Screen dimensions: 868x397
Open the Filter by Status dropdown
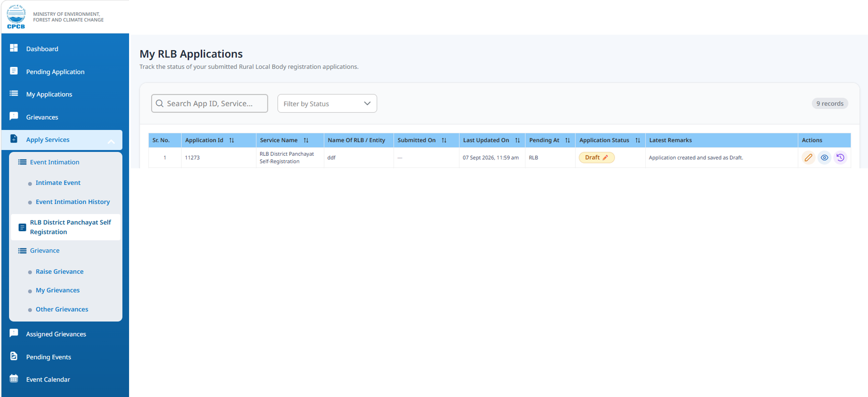327,103
